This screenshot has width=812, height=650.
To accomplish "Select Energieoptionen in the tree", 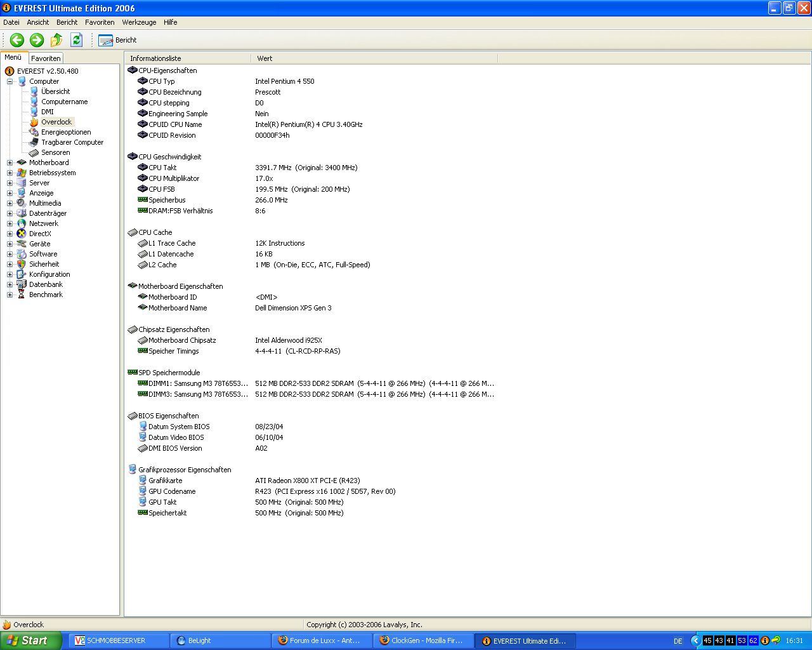I will point(66,132).
